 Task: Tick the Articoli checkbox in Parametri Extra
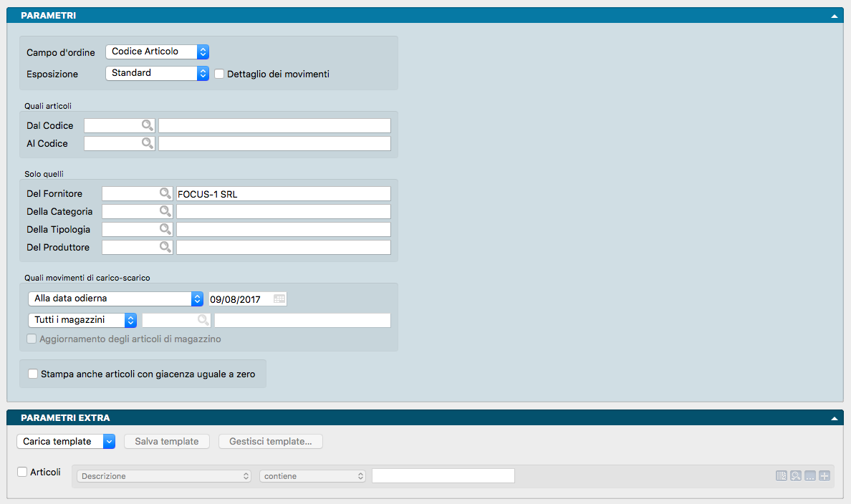(x=22, y=472)
